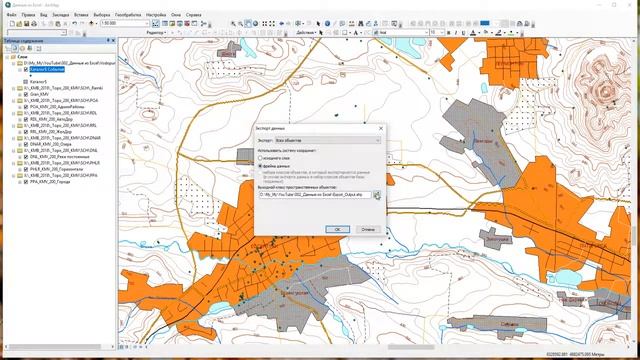The width and height of the screenshot is (640, 360).
Task: Open the Drawing actions dropdown menu
Action: [x=306, y=33]
